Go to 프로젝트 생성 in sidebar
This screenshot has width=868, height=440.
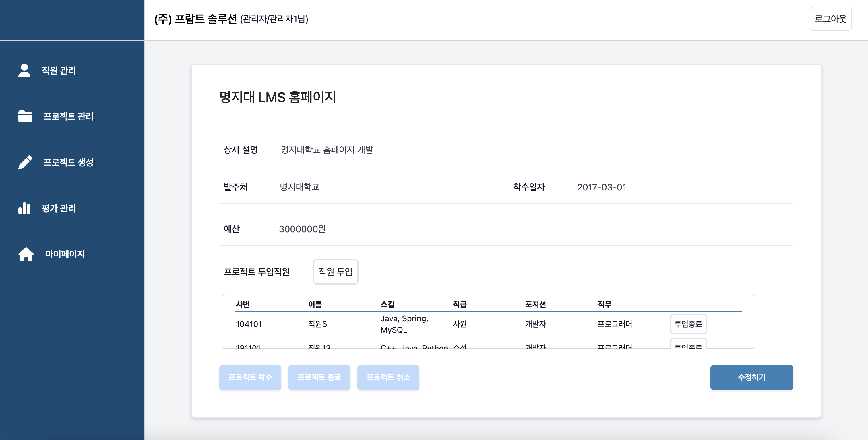pos(68,162)
